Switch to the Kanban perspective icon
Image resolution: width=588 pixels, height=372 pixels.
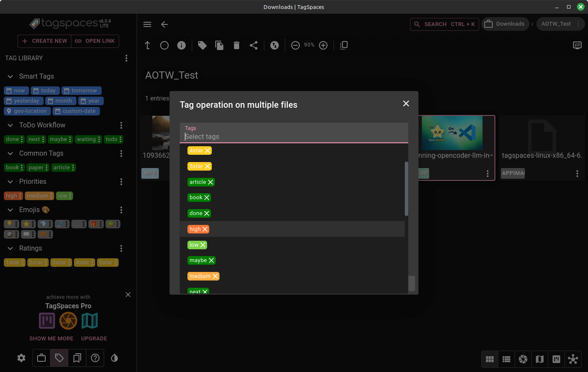(x=556, y=359)
